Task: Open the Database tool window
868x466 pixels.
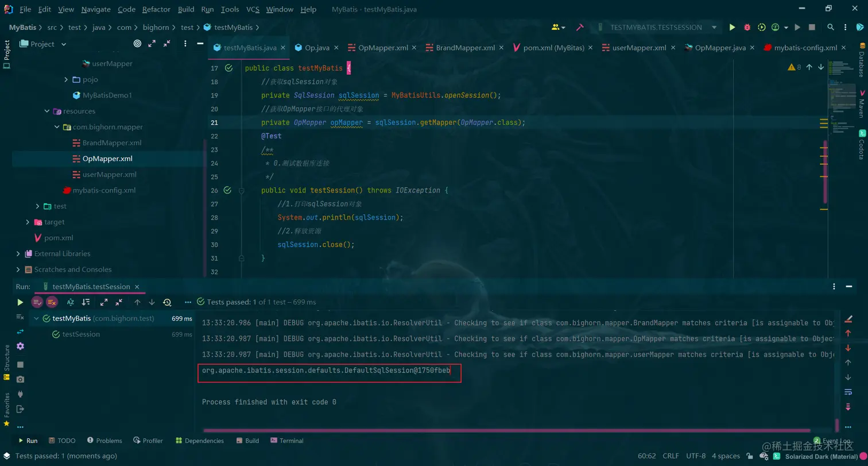Action: tap(861, 59)
